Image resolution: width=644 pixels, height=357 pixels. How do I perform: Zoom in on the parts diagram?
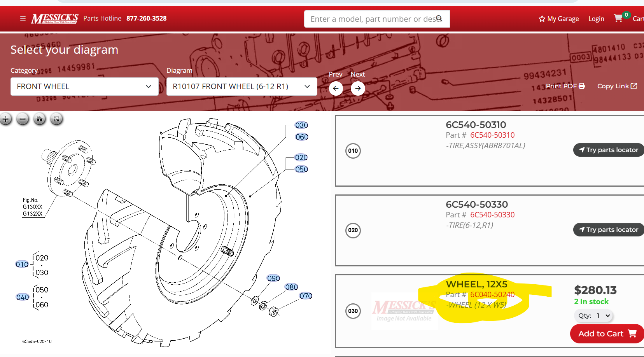(6, 119)
